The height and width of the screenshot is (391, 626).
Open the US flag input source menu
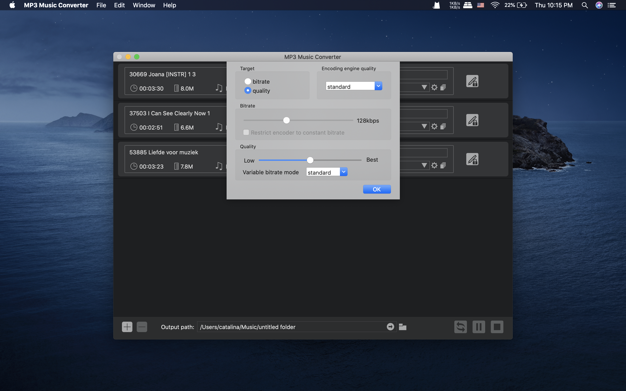coord(481,5)
